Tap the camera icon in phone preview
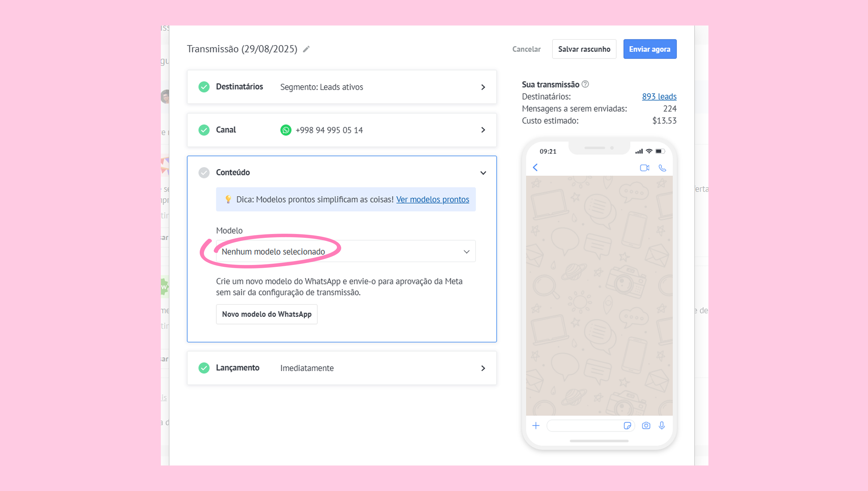The image size is (868, 491). (x=646, y=426)
